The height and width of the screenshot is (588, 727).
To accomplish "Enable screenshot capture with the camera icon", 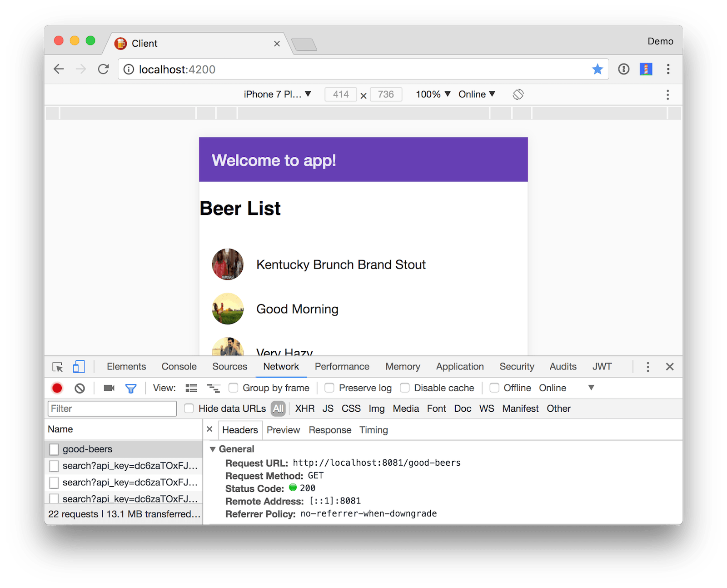I will (x=108, y=388).
